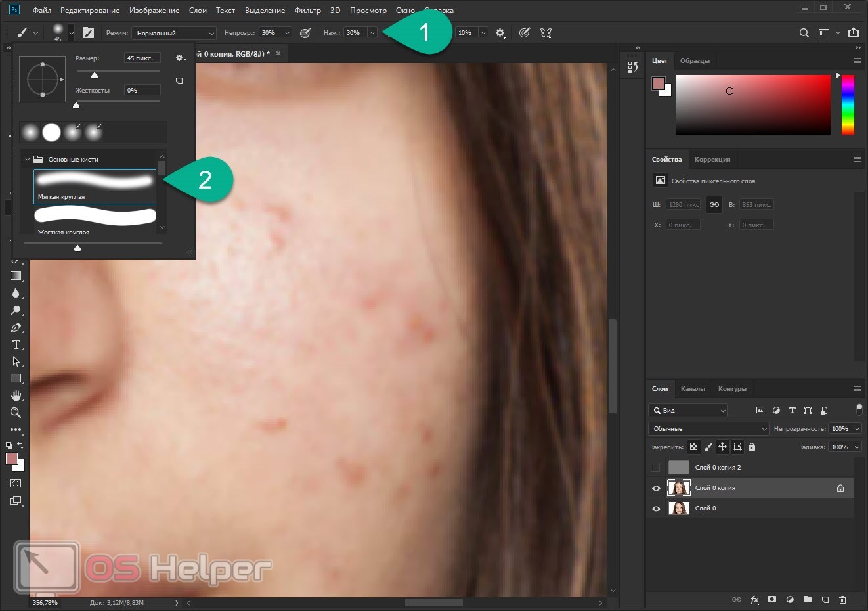Filter layers by smart objects
The height and width of the screenshot is (611, 868).
823,410
